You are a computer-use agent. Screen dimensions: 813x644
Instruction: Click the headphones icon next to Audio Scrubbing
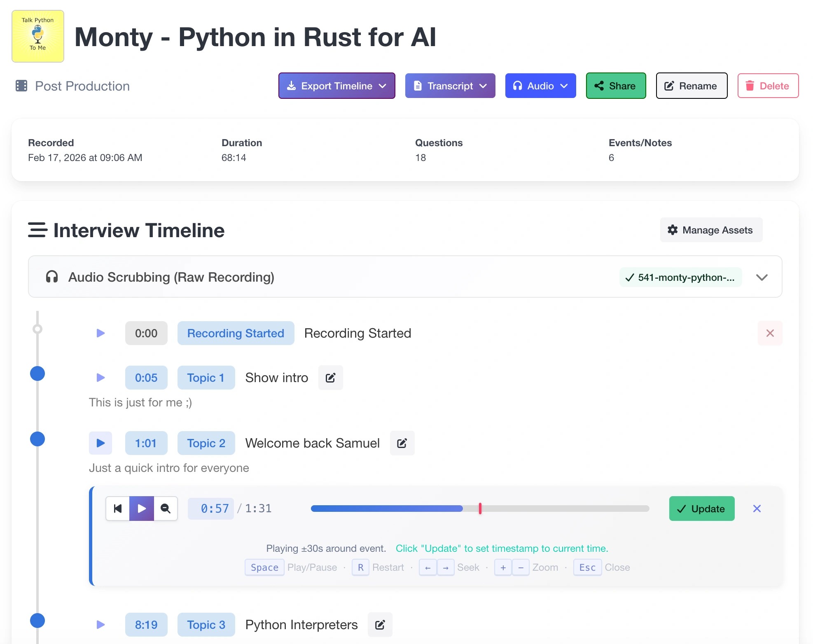click(52, 277)
